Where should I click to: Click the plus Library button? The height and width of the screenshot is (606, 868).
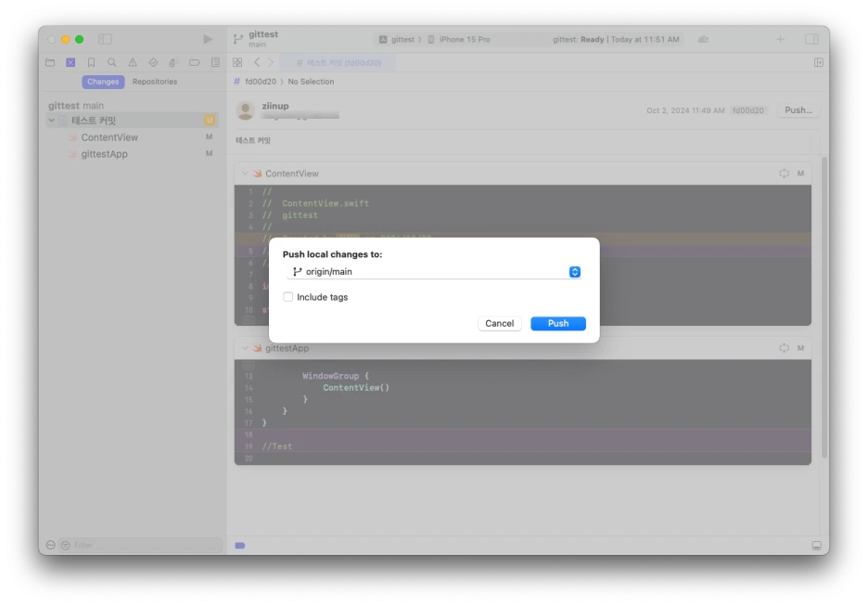[x=780, y=39]
